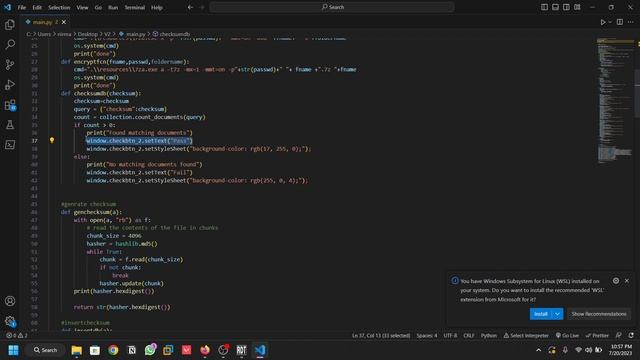Change language mode Python

pos(489,336)
